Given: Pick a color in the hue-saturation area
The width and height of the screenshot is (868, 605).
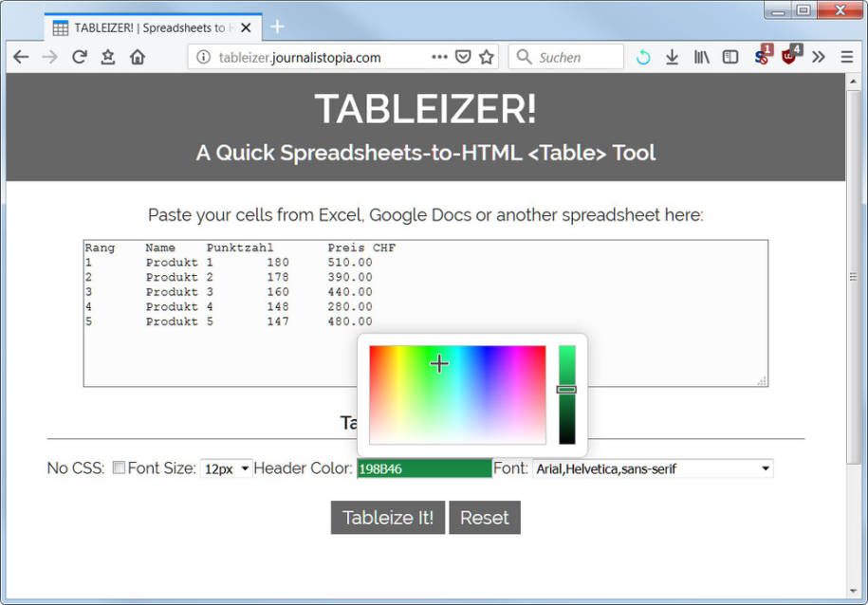Looking at the screenshot, I should (x=457, y=394).
